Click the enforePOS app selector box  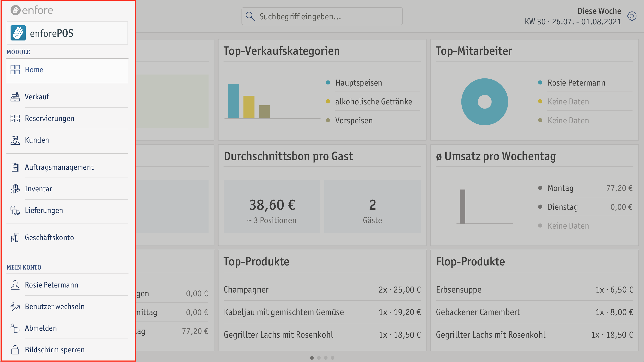67,33
